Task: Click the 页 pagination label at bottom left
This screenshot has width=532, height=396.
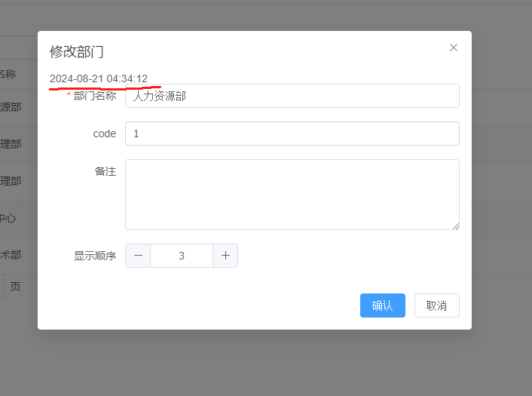Action: point(15,287)
